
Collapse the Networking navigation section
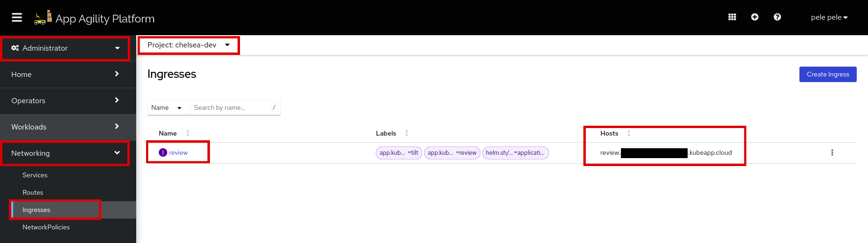(65, 153)
